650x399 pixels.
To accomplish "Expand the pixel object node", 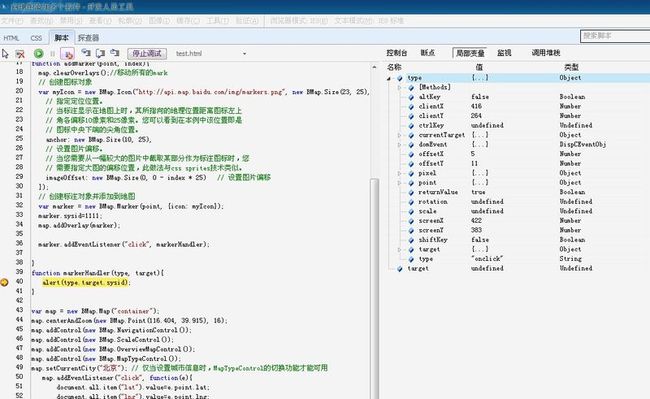I will pyautogui.click(x=400, y=173).
